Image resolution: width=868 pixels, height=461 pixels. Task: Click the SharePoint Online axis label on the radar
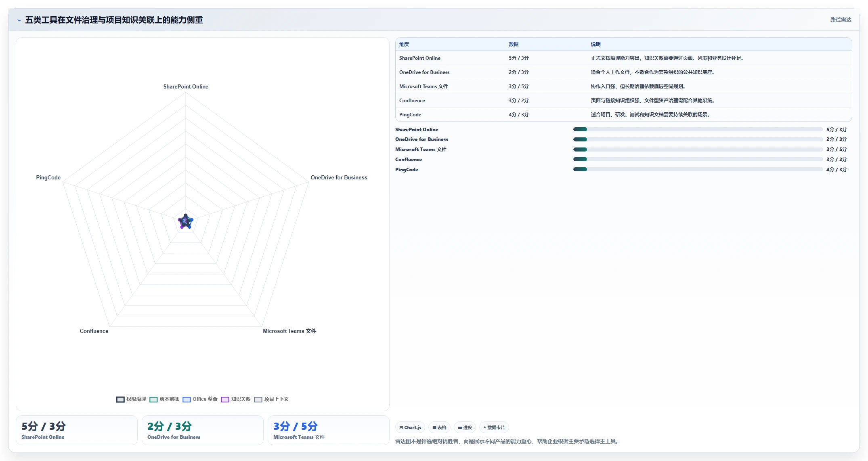click(x=186, y=87)
